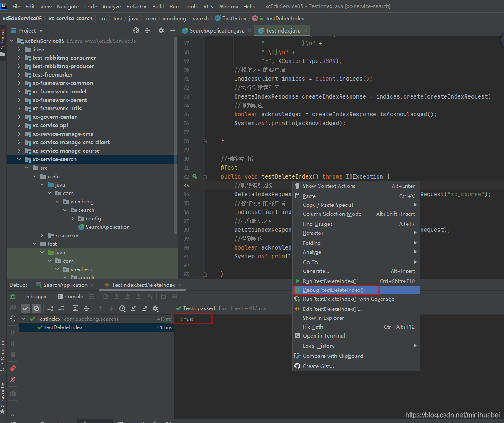This screenshot has width=504, height=423.
Task: Click the run gutter icon at line 82
Action: pyautogui.click(x=195, y=176)
